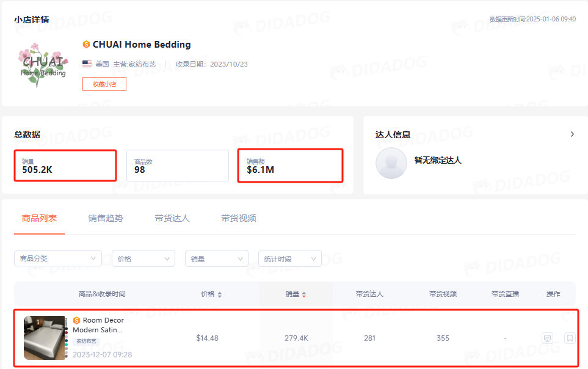The width and height of the screenshot is (588, 369).
Task: Click the orange shop badge beside CHUAI Home Bedding
Action: pos(86,45)
